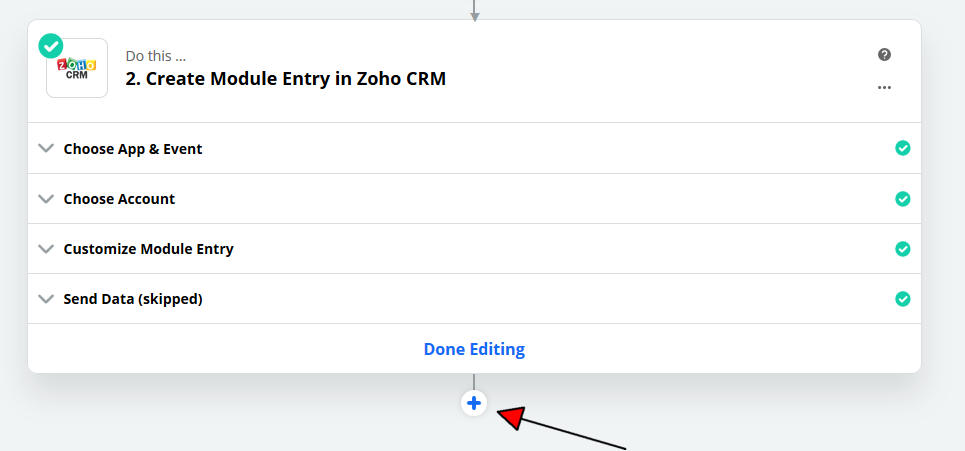Open the help question mark icon
The height and width of the screenshot is (451, 965).
point(884,55)
